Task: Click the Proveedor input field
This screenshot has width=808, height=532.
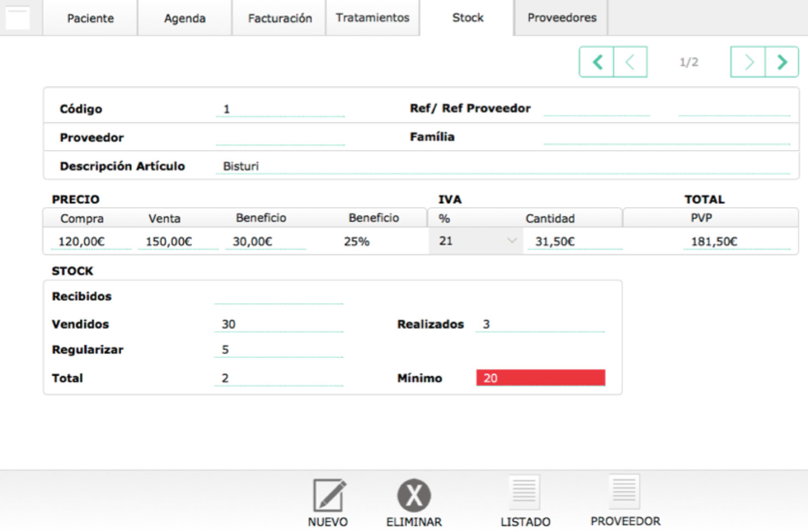Action: tap(280, 137)
